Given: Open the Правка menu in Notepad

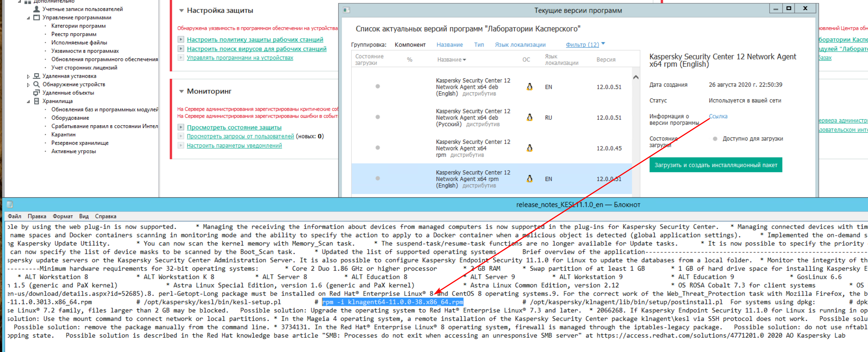Looking at the screenshot, I should [x=37, y=216].
